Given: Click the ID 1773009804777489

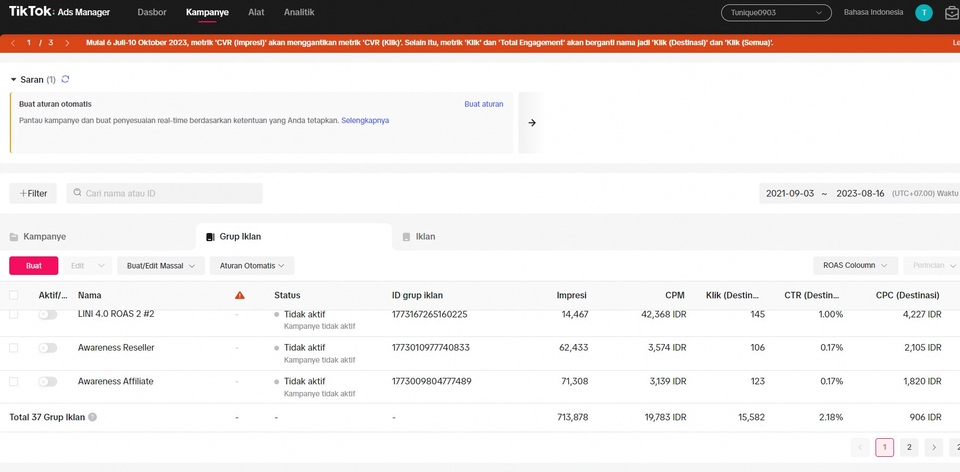Looking at the screenshot, I should coord(432,381).
